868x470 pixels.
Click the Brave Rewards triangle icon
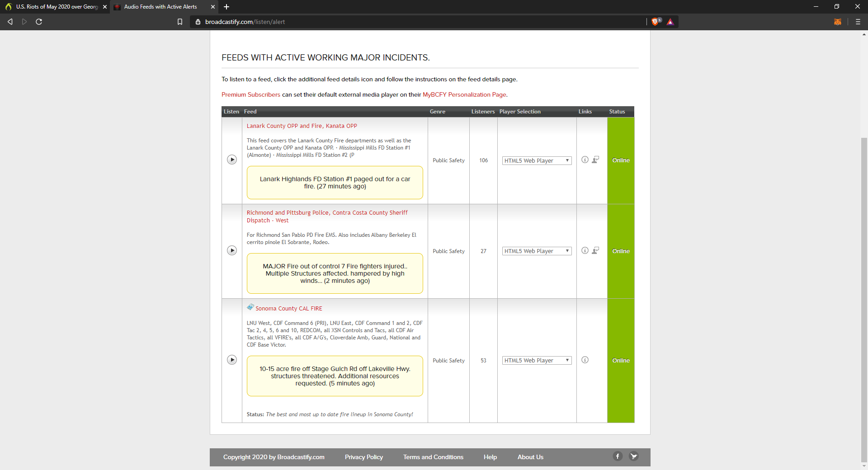670,22
